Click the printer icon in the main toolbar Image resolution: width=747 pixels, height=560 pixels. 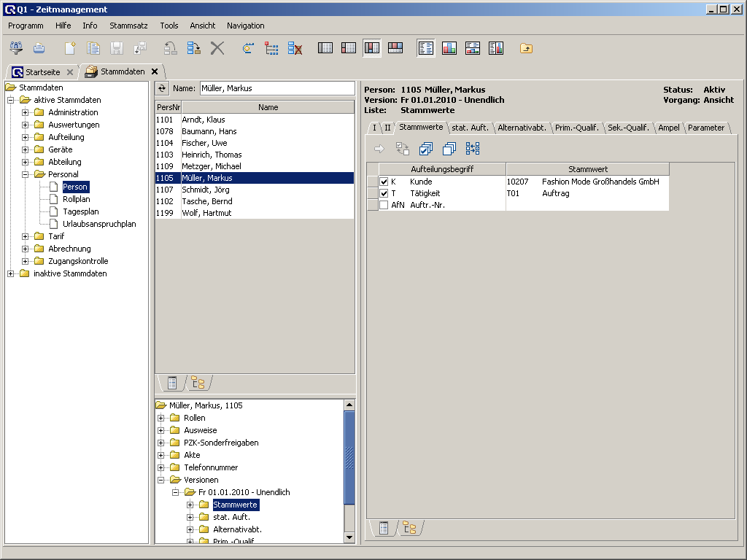39,48
